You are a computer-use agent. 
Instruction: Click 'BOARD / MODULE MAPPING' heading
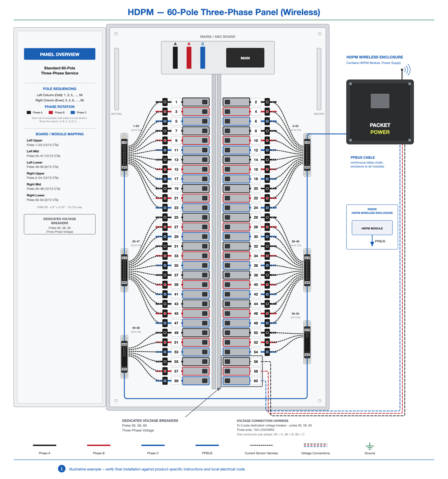pos(60,134)
